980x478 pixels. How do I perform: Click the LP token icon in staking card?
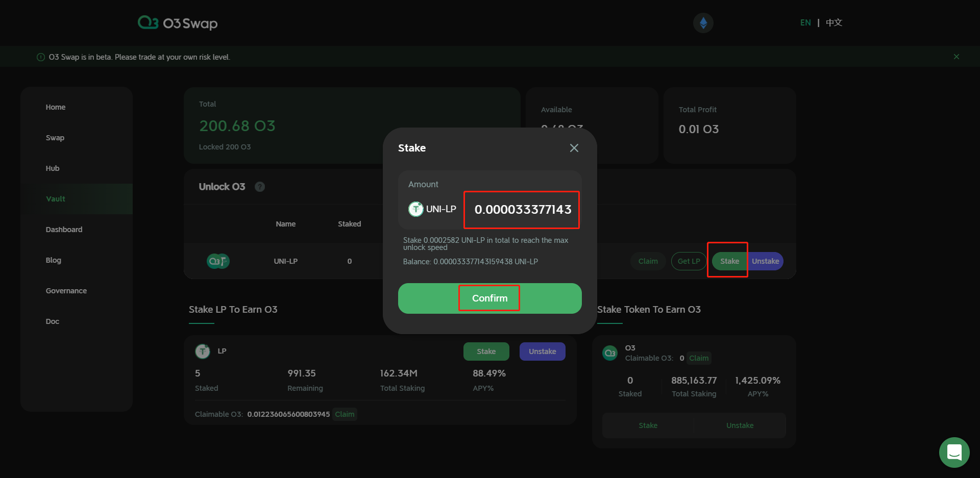tap(203, 351)
